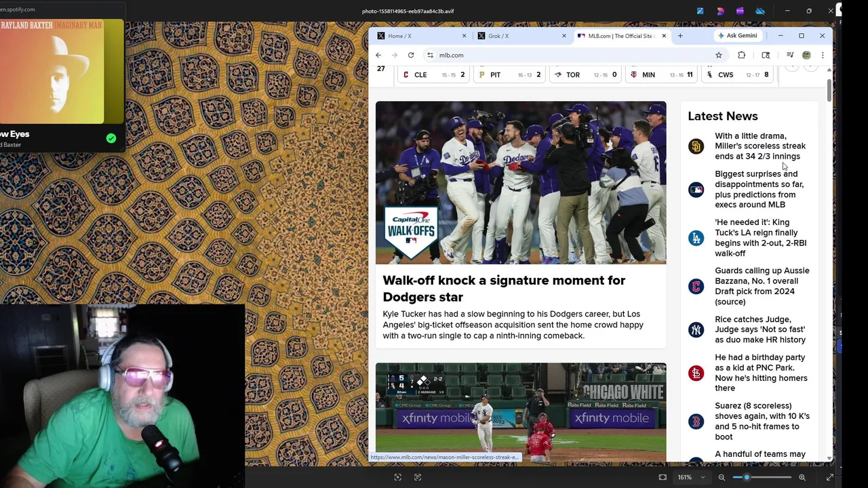868x488 pixels.
Task: Bookmark this page with the star icon
Action: tap(719, 55)
